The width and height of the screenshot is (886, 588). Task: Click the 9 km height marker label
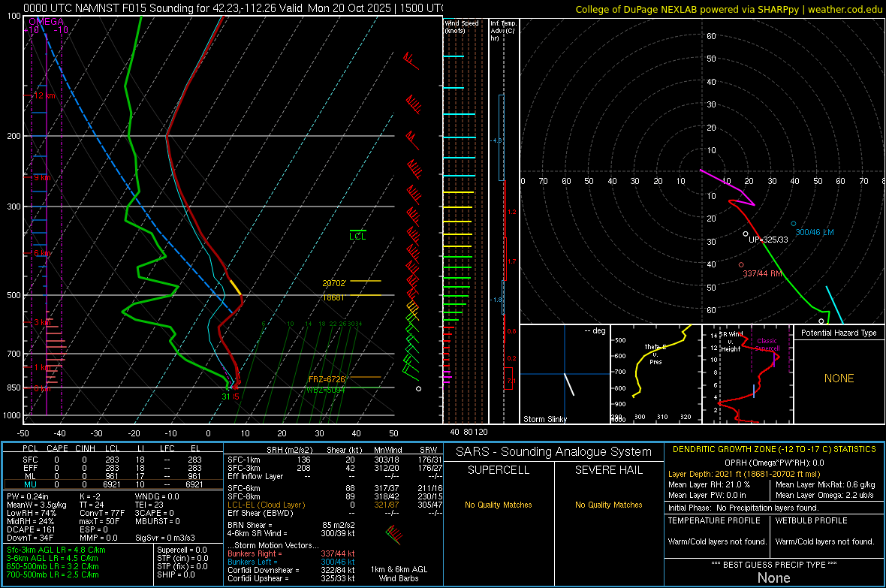pos(42,177)
